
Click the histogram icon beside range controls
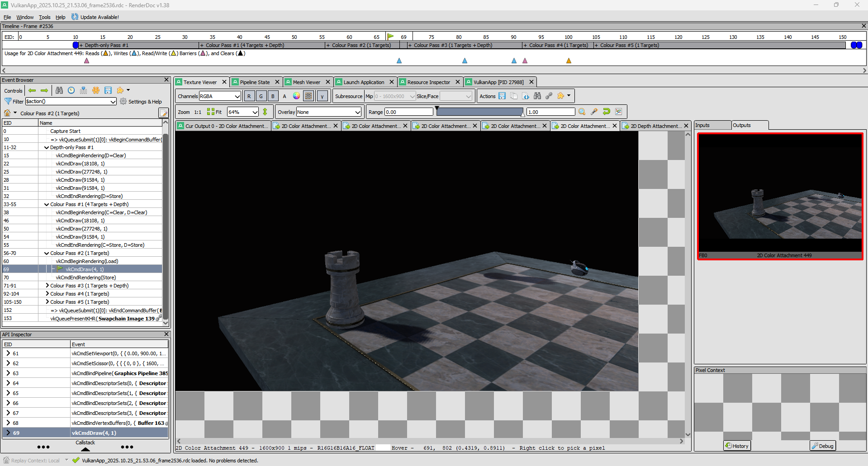pyautogui.click(x=619, y=112)
